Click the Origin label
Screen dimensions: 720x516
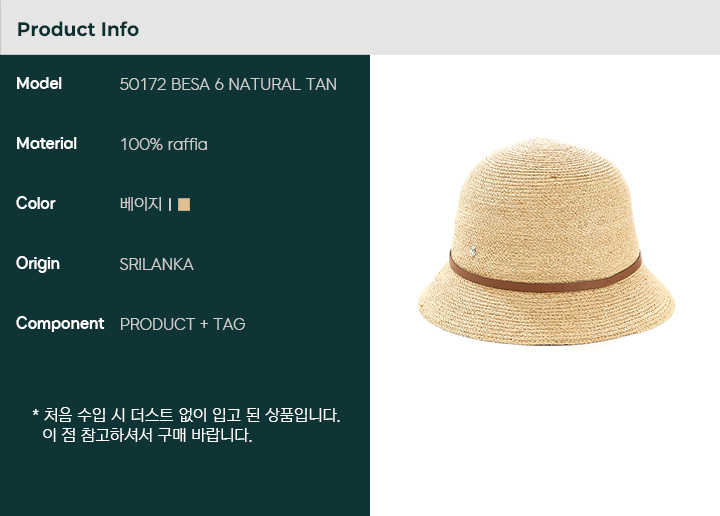pos(38,264)
